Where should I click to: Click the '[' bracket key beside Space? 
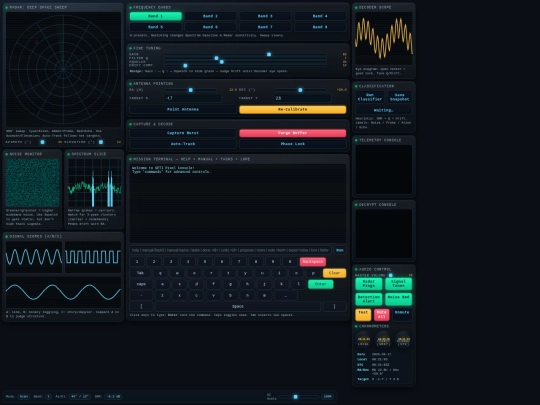point(141,307)
